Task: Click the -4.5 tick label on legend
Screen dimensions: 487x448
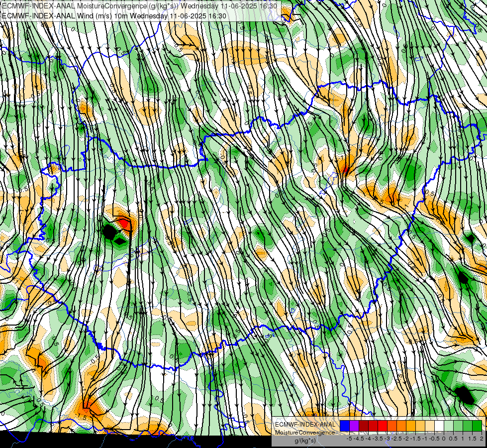Action: pyautogui.click(x=359, y=439)
